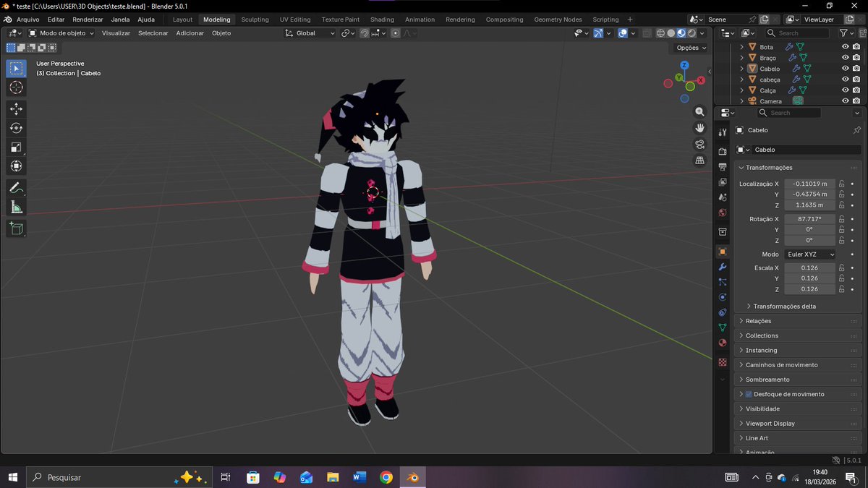868x488 pixels.
Task: Open the Scene properties tab
Action: click(x=722, y=197)
